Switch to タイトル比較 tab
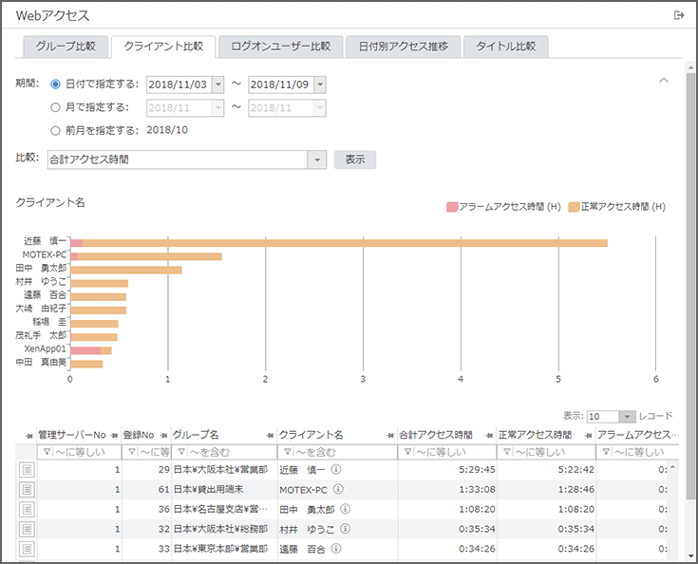 [x=506, y=46]
